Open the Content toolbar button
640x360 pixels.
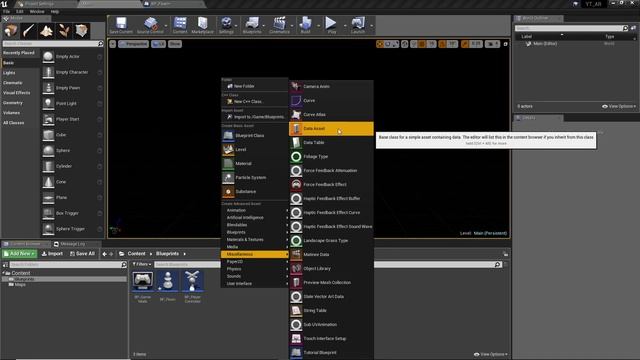pos(180,25)
